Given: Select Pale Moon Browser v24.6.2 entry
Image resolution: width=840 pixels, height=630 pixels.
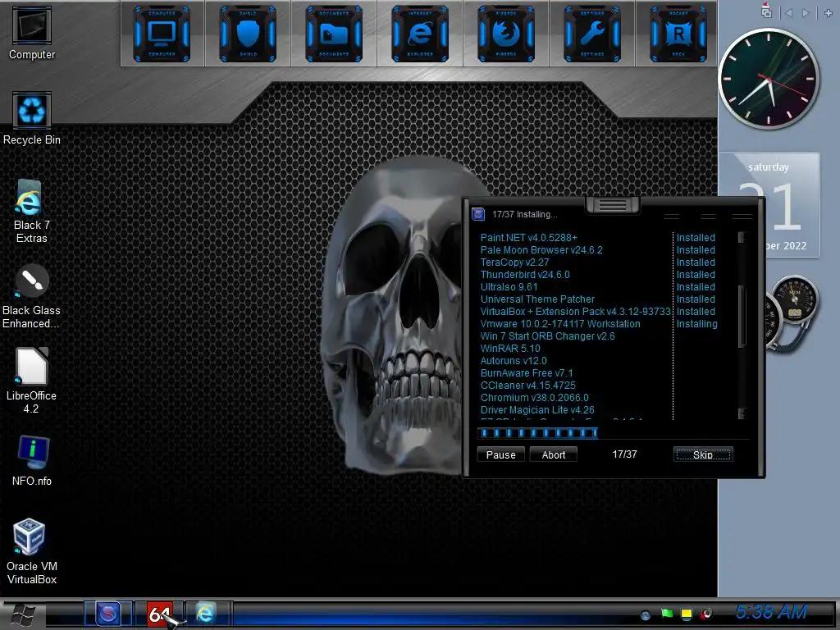Looking at the screenshot, I should point(541,249).
